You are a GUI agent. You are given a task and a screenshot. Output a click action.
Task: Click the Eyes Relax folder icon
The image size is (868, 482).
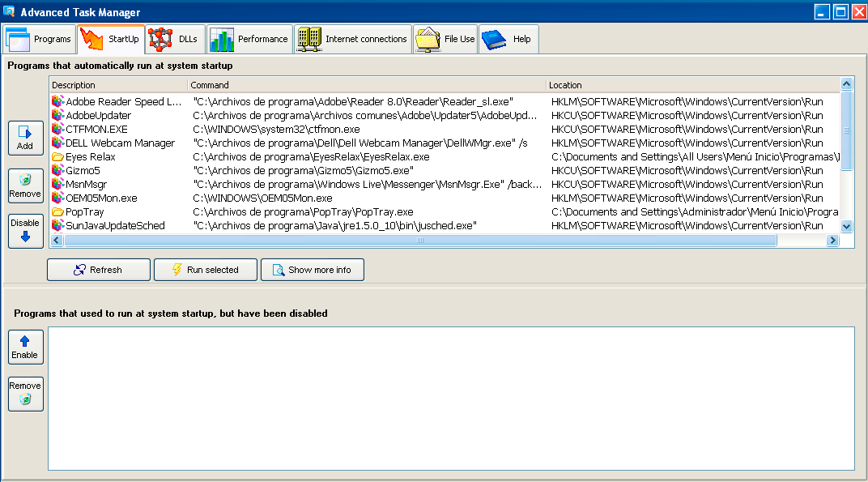(x=57, y=157)
